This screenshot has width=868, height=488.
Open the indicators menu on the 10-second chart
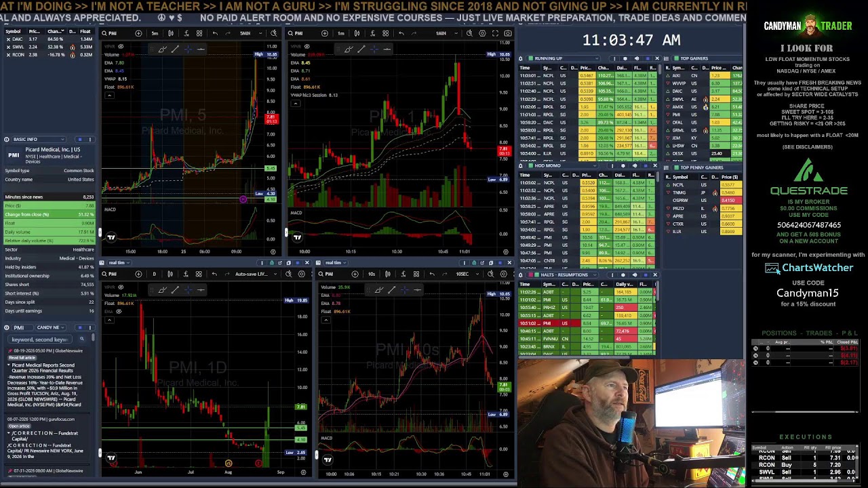coord(403,274)
